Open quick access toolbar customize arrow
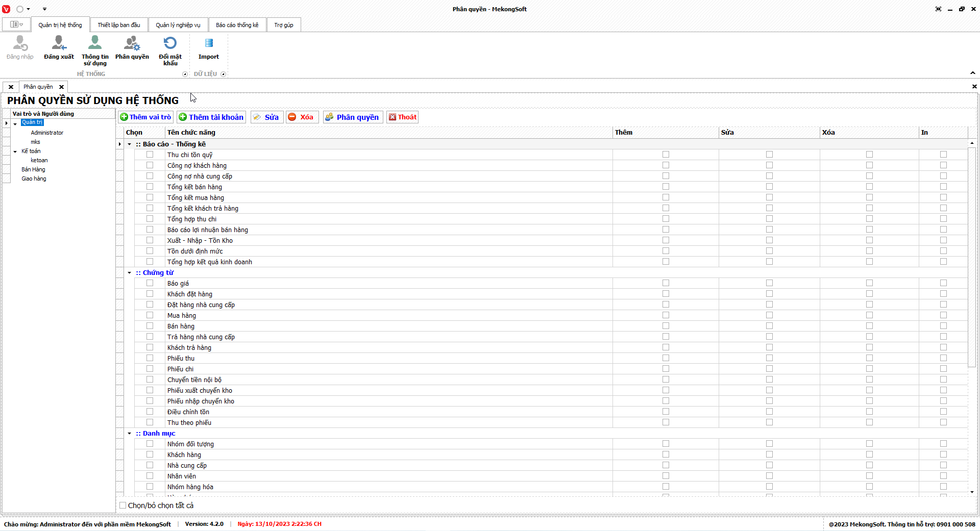The image size is (980, 531). pos(44,9)
